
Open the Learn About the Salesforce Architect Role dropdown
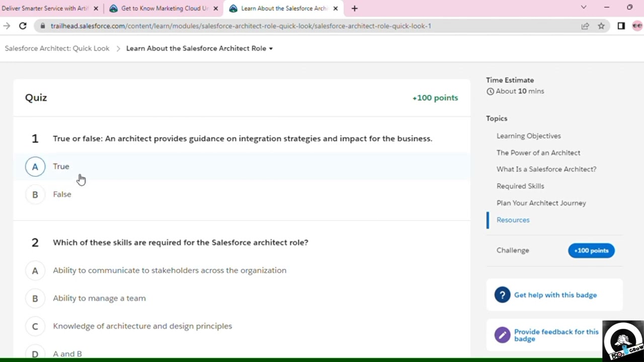coord(199,48)
